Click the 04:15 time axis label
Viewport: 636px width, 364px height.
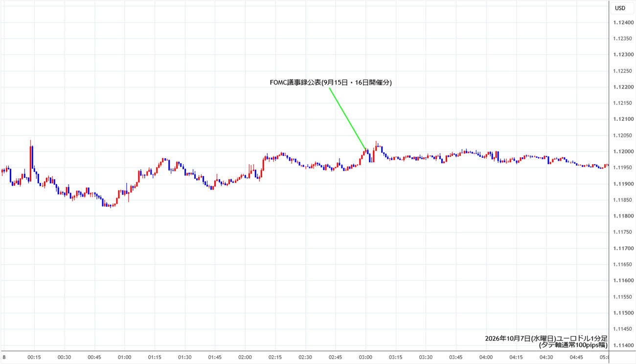click(x=517, y=357)
